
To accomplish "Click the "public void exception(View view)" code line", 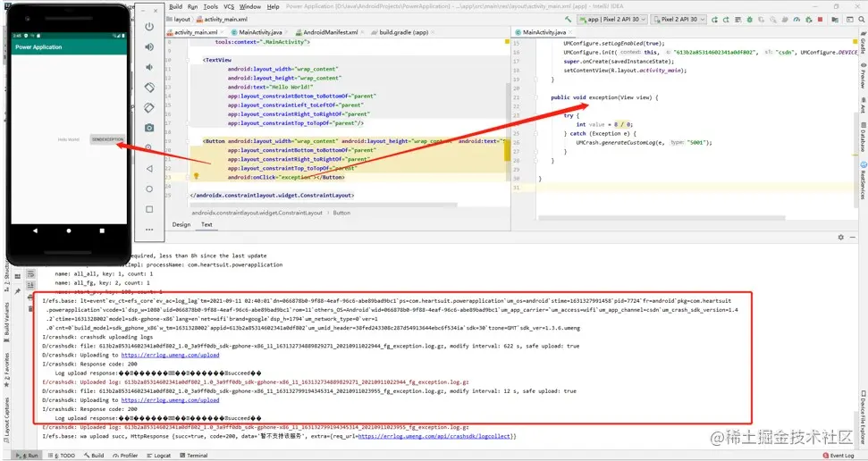I will click(604, 97).
